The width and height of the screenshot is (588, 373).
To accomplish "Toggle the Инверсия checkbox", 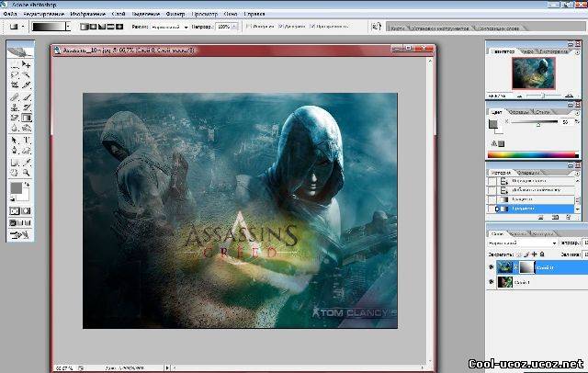I will [248, 27].
